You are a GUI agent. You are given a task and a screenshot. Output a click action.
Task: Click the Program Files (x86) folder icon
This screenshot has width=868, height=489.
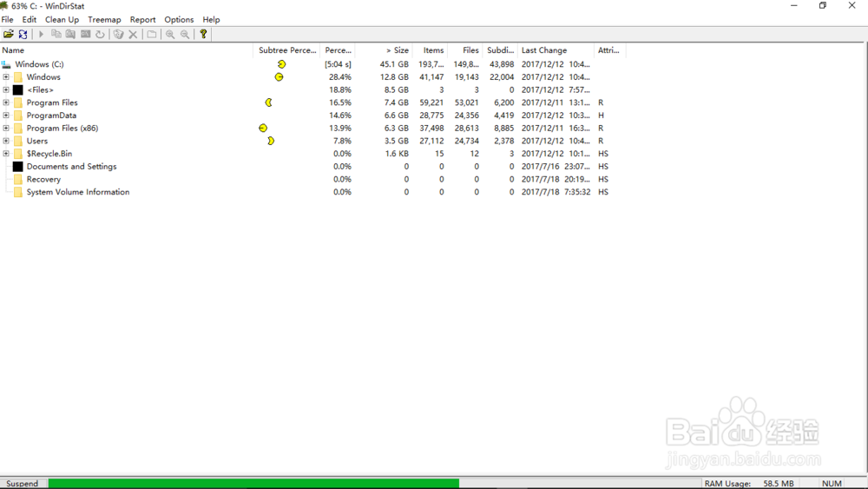click(x=18, y=128)
